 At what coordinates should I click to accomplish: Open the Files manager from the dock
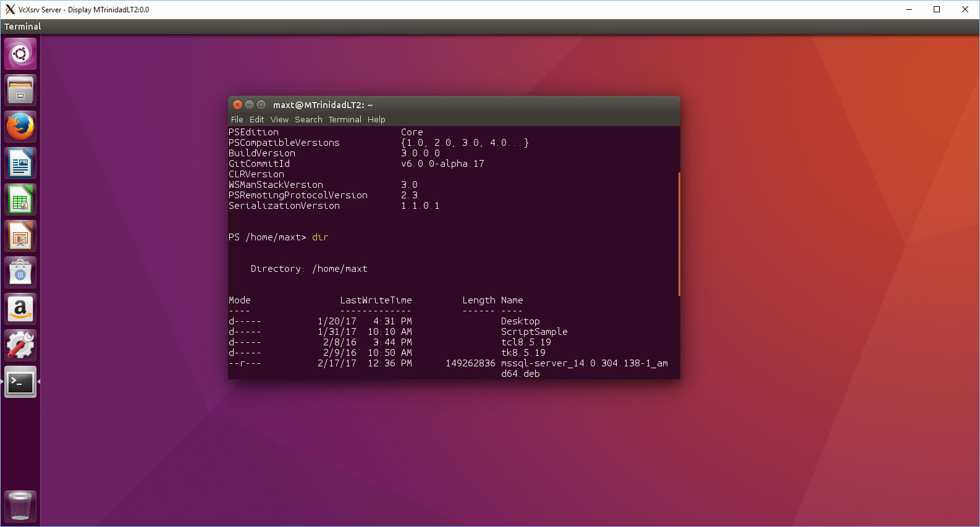tap(20, 90)
